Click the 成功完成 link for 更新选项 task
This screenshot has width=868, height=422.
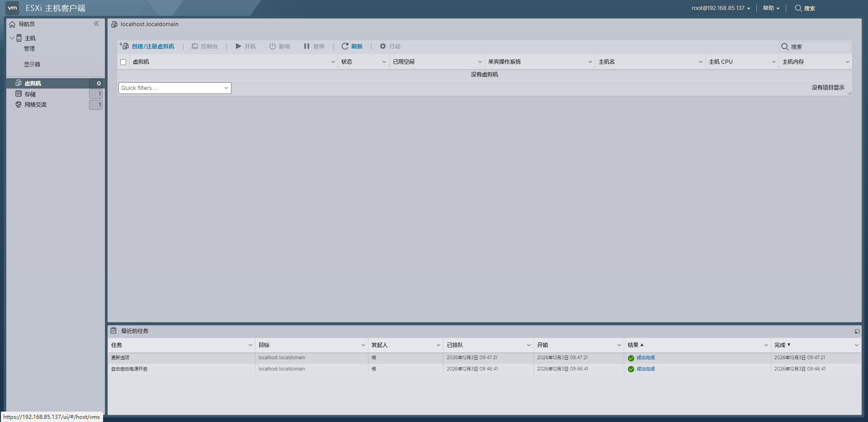pos(645,357)
